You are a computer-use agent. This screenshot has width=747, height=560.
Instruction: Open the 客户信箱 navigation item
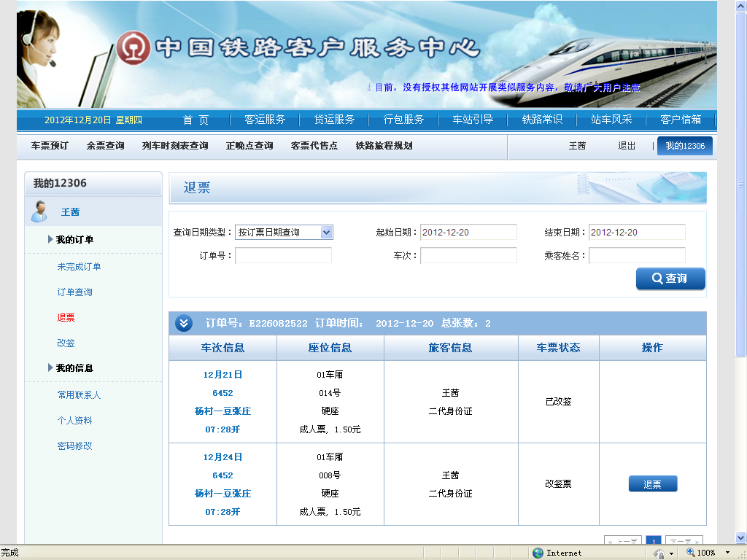tap(681, 120)
